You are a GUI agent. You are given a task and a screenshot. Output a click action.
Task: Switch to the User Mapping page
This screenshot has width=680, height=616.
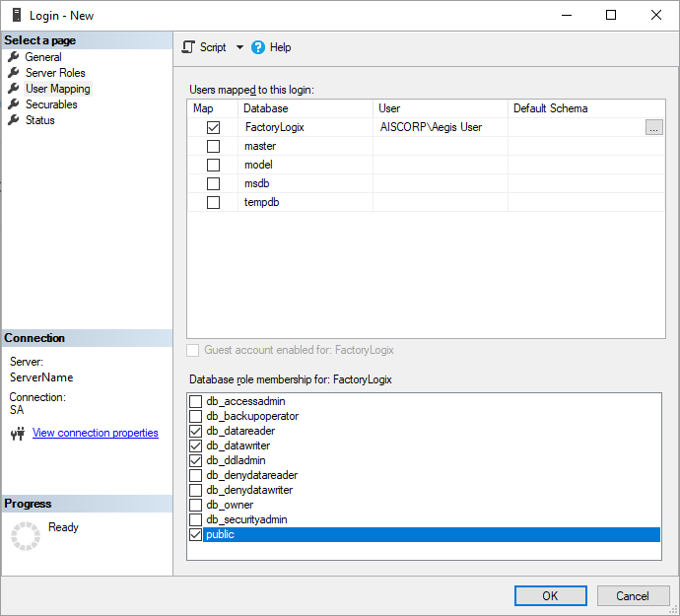pyautogui.click(x=57, y=89)
